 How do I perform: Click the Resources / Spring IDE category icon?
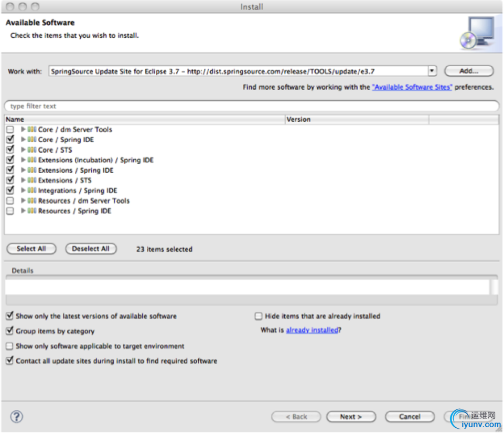32,211
